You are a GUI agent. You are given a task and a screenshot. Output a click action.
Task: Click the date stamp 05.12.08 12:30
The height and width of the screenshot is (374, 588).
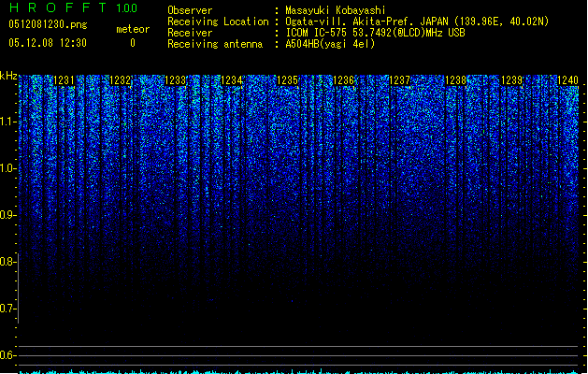pyautogui.click(x=48, y=43)
